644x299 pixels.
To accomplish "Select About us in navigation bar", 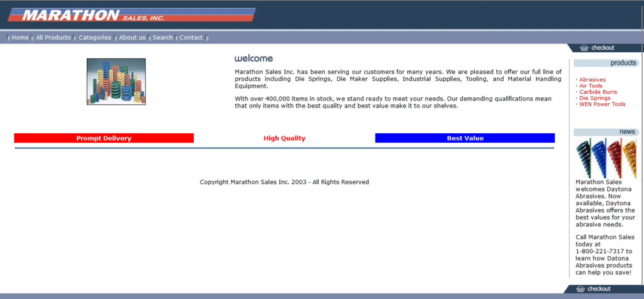I will pyautogui.click(x=132, y=38).
